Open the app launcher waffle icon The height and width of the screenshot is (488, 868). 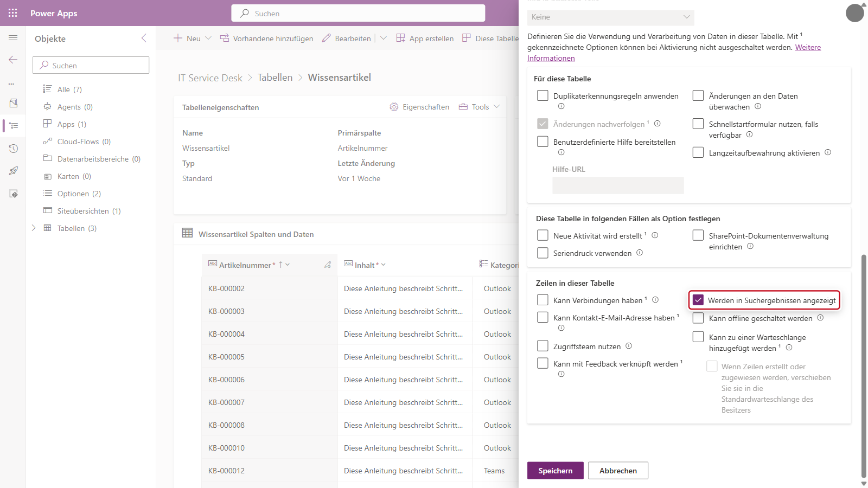click(13, 13)
